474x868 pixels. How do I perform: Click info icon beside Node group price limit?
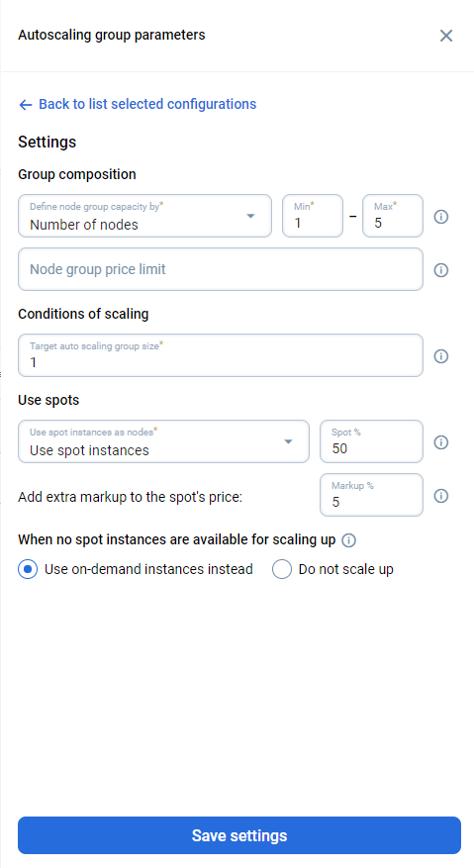click(440, 269)
